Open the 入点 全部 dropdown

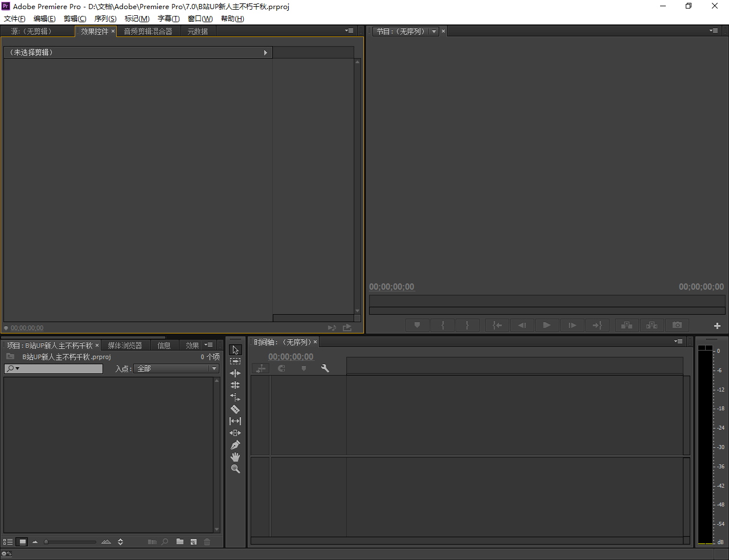(x=176, y=369)
